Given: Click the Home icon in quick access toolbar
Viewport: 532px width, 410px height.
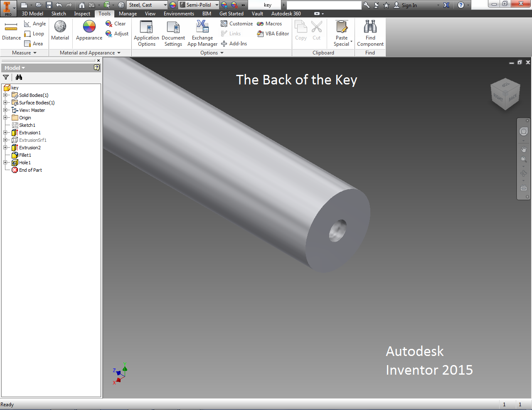Looking at the screenshot, I should pos(82,5).
